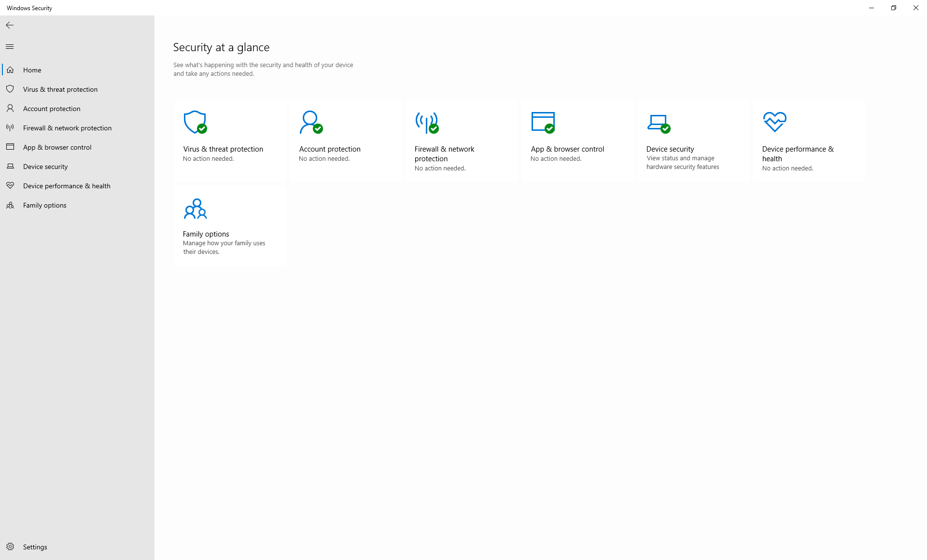Click the Firewall & network antenna tile icon
Viewport: 927px width, 560px height.
(x=426, y=122)
